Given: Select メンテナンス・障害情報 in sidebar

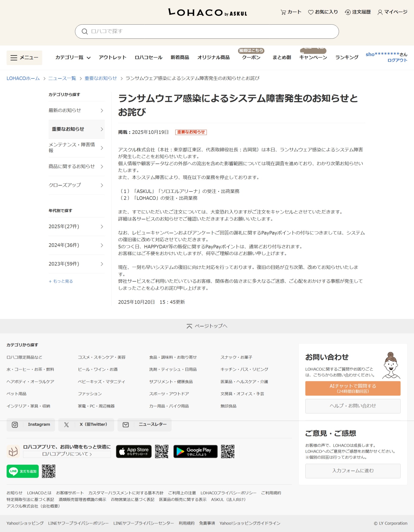Looking at the screenshot, I should pyautogui.click(x=76, y=147).
